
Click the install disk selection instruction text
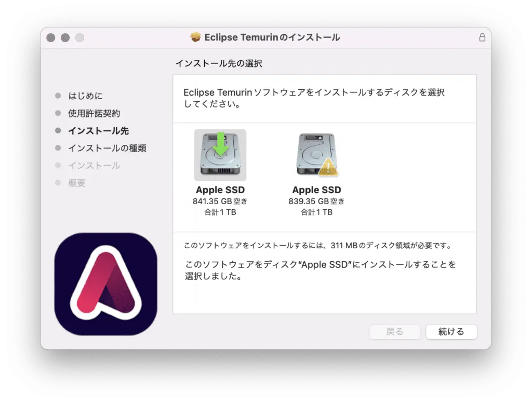click(x=314, y=98)
